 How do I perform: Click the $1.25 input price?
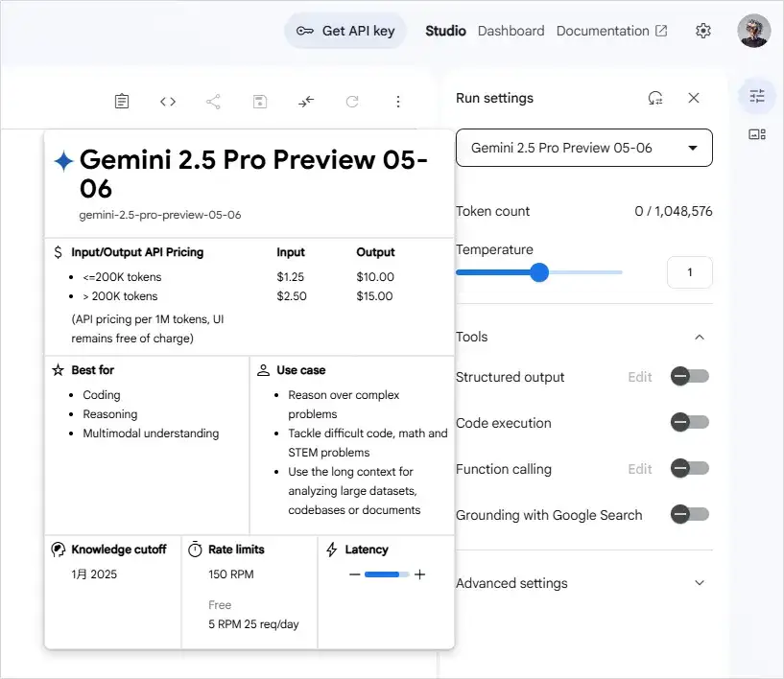(x=291, y=277)
